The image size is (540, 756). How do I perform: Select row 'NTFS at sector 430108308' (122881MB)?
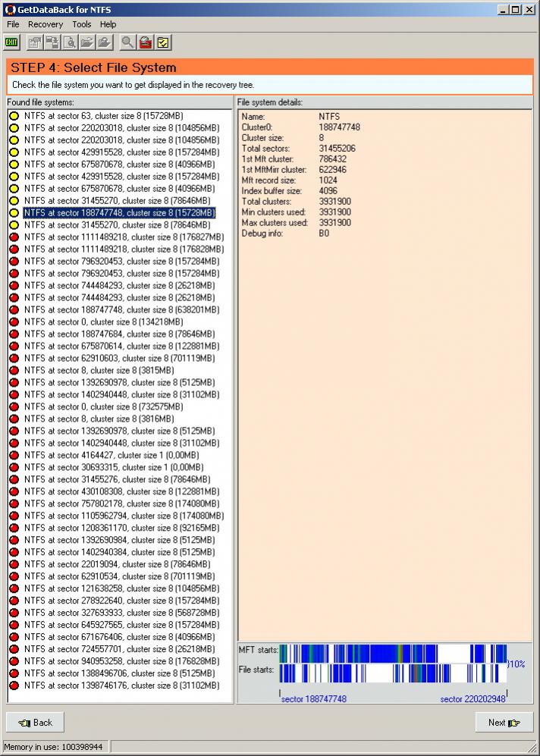tap(121, 491)
